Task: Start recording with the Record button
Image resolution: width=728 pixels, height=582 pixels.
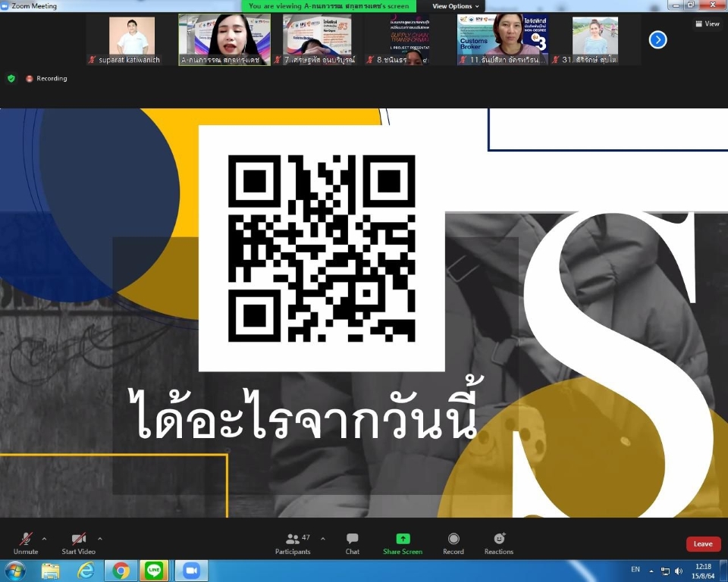Action: pos(453,543)
